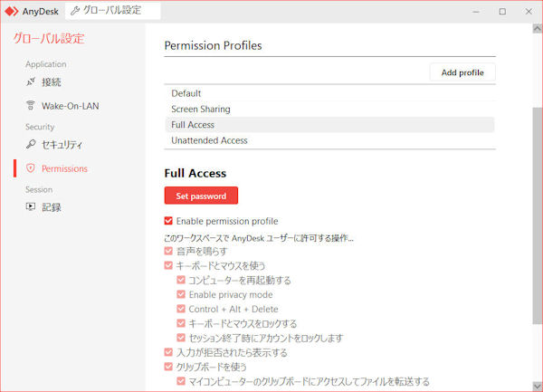
Task: Toggle Control + Alt + Delete checkbox
Action: pyautogui.click(x=181, y=309)
